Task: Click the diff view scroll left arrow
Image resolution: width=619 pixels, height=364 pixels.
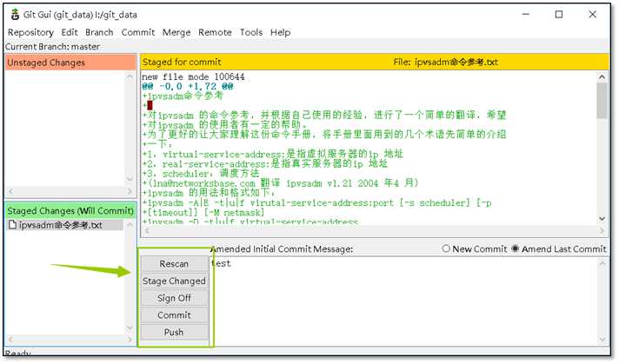Action: pos(146,231)
